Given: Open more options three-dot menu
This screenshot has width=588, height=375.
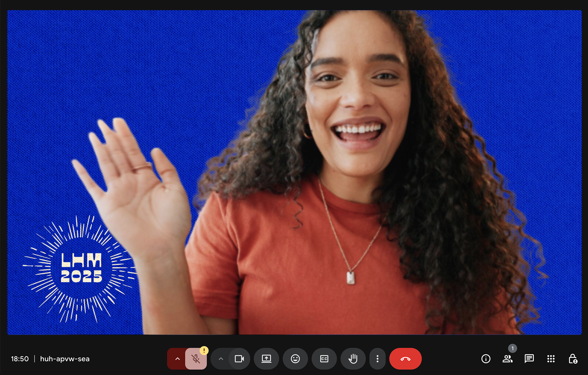Looking at the screenshot, I should point(377,359).
